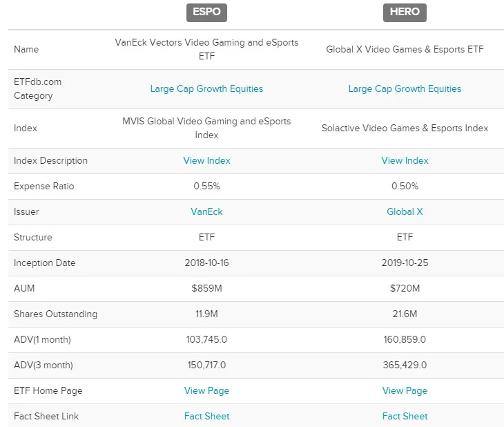Open ESPO View Index link
The height and width of the screenshot is (427, 504).
(x=206, y=160)
